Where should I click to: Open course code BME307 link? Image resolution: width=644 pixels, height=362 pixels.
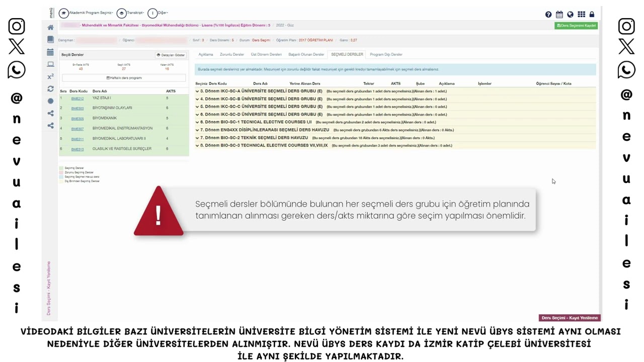77,129
